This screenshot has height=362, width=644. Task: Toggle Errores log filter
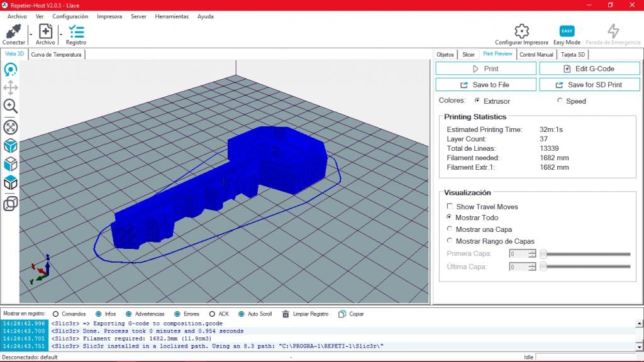click(x=177, y=314)
